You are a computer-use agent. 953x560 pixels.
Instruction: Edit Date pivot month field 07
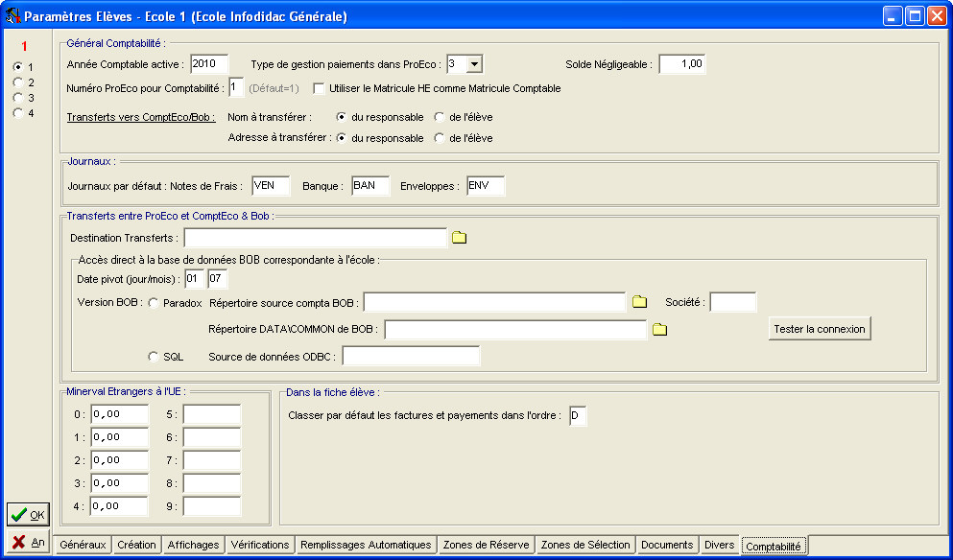218,279
